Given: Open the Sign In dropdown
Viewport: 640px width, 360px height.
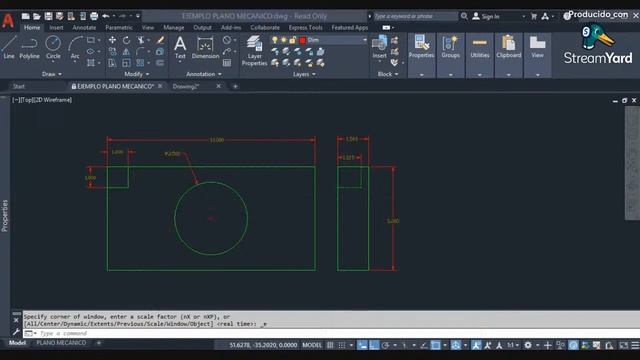Looking at the screenshot, I should tap(498, 17).
